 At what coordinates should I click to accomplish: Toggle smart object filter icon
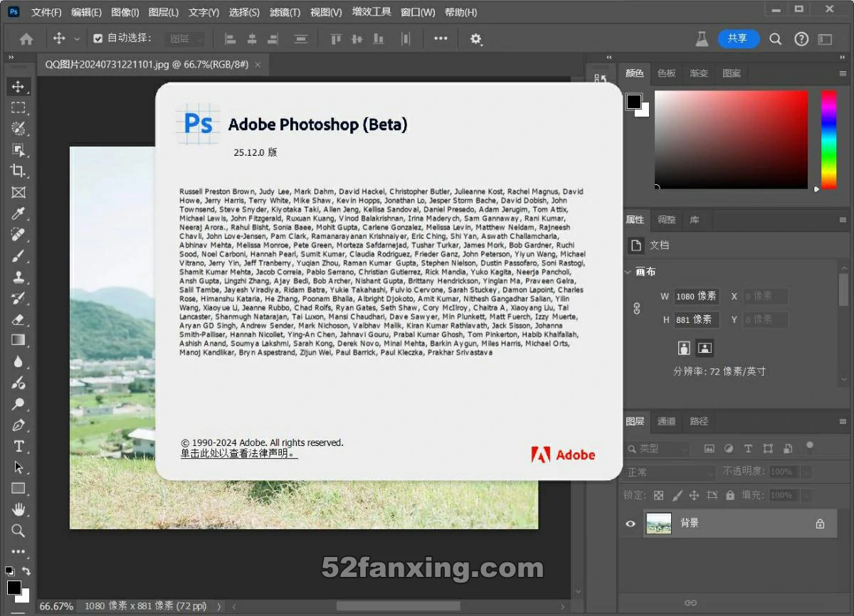pyautogui.click(x=788, y=449)
